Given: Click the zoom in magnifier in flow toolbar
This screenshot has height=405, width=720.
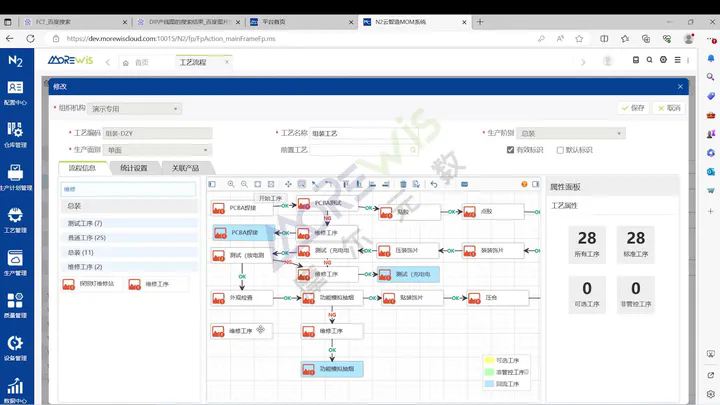Looking at the screenshot, I should tap(231, 184).
